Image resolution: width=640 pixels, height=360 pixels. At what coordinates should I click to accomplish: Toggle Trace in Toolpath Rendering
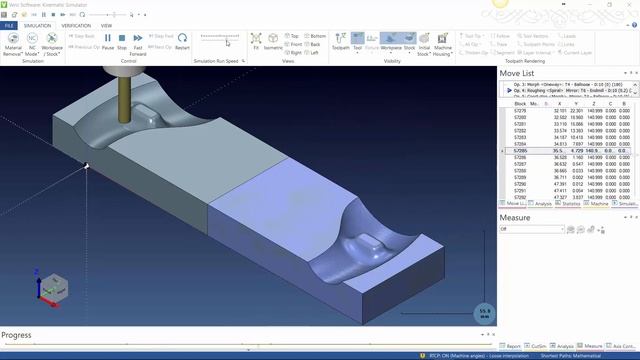click(x=499, y=44)
